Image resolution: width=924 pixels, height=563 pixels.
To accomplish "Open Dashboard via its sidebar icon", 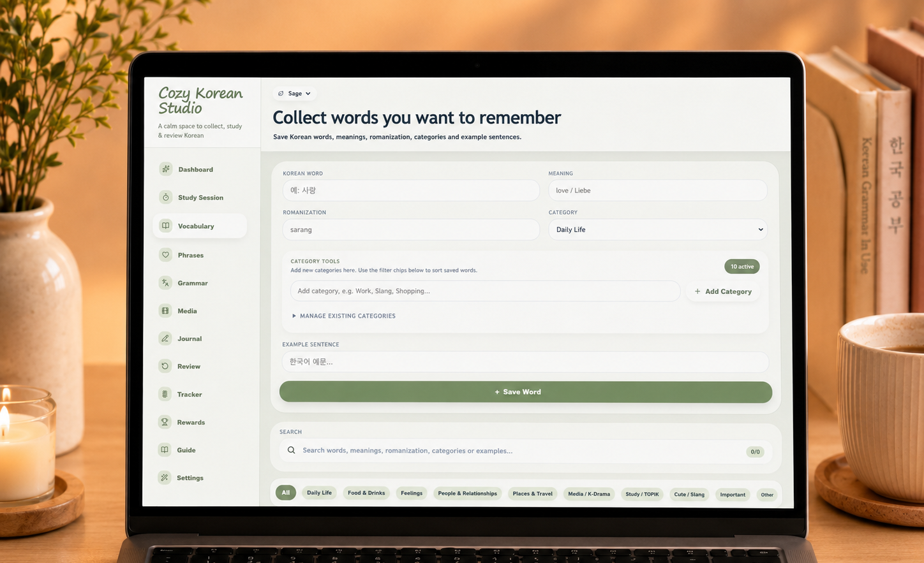I will [166, 169].
